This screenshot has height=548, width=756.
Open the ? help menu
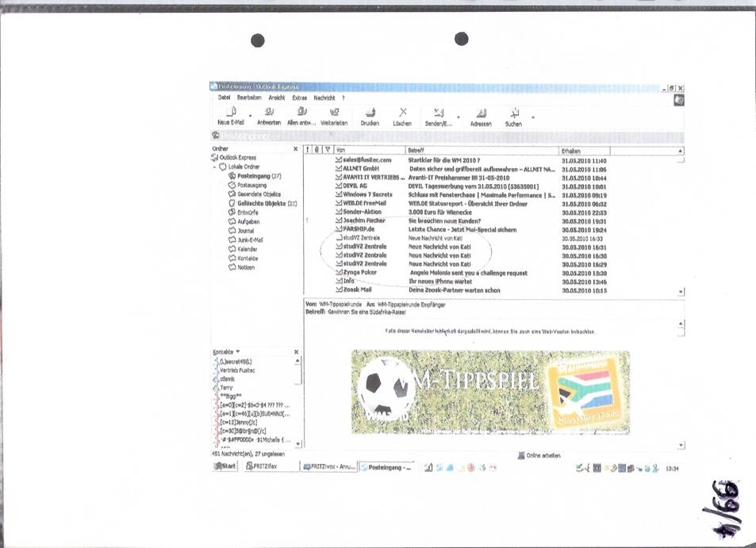click(x=343, y=98)
